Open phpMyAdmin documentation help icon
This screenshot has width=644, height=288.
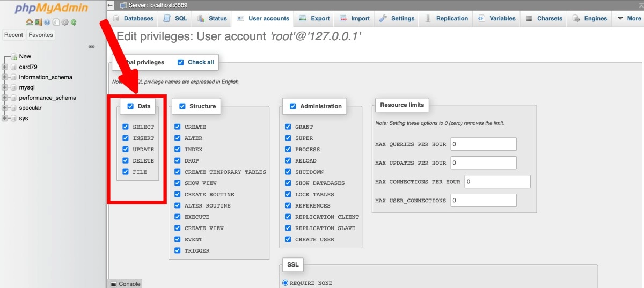click(47, 22)
